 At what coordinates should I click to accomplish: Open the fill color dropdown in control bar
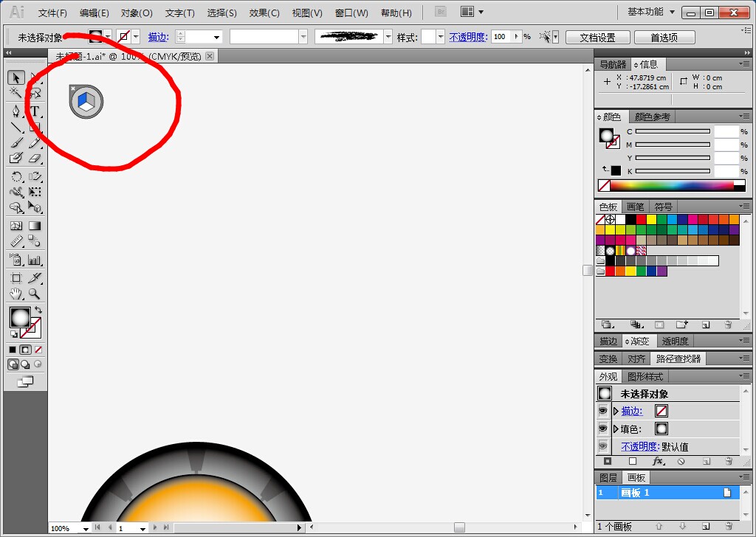(x=108, y=37)
